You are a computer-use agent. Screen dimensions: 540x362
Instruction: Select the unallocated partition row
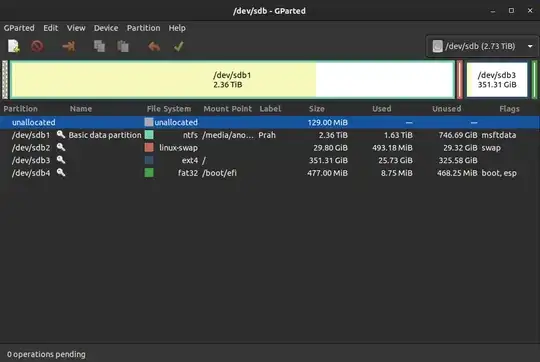point(270,122)
